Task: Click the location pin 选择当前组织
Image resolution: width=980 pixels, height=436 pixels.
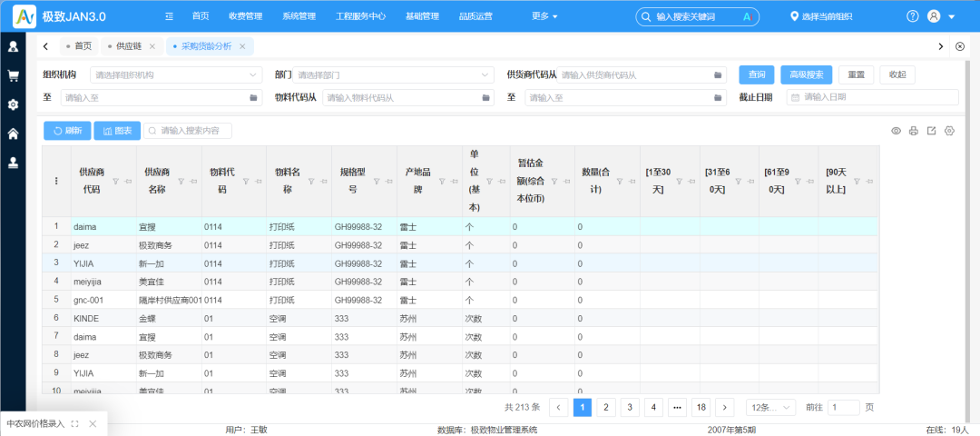Action: [x=820, y=16]
